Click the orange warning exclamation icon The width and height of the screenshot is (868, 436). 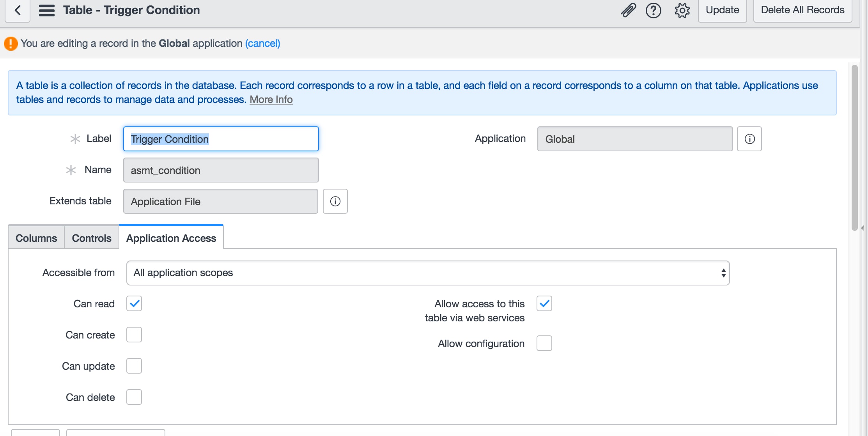(11, 43)
